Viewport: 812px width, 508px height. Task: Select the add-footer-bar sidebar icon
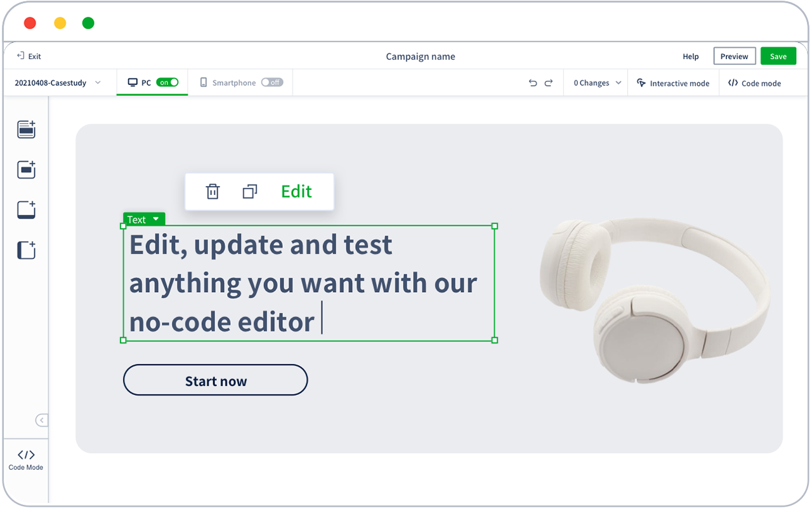click(x=26, y=210)
